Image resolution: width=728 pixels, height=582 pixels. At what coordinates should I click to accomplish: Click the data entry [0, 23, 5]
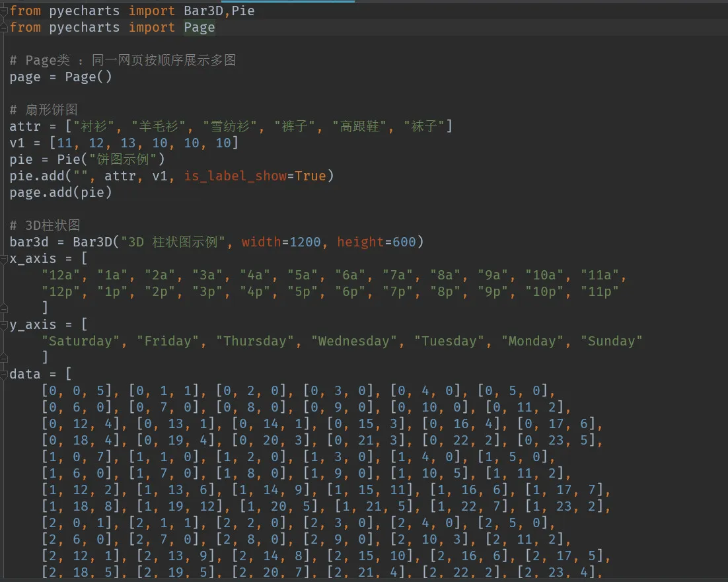[x=556, y=441]
